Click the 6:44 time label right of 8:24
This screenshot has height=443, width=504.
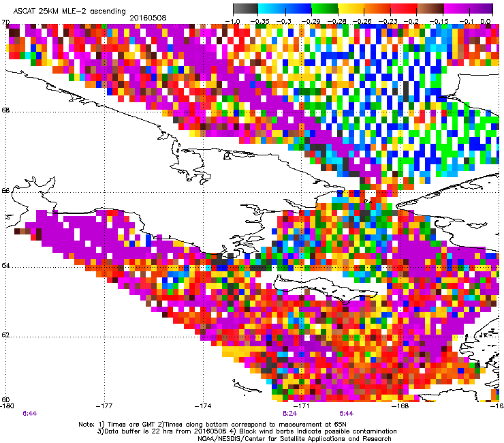tap(346, 414)
